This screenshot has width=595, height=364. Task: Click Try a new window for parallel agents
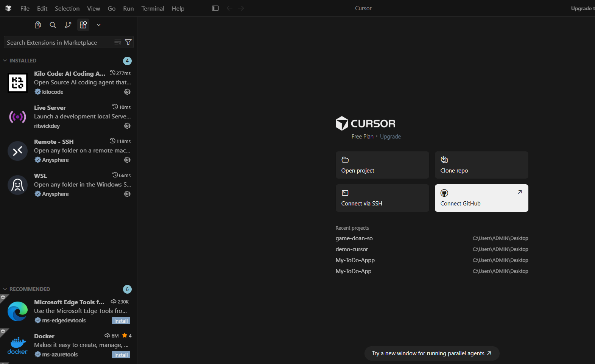pos(432,353)
